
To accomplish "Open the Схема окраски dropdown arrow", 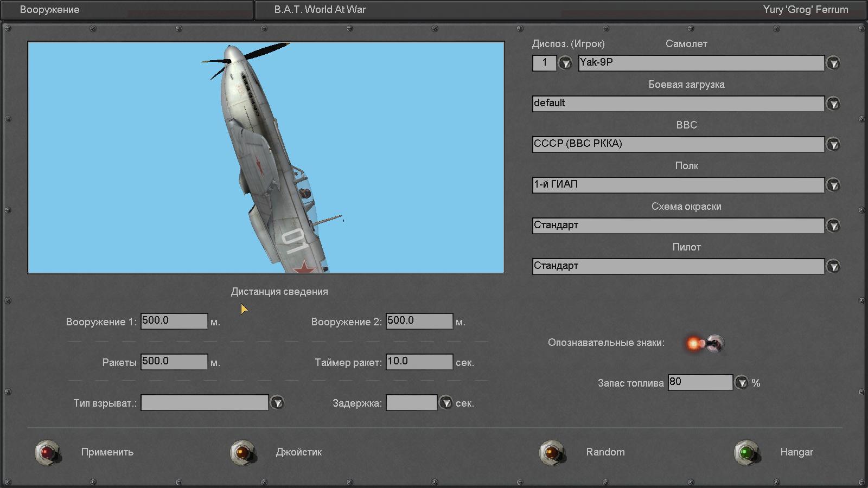I will click(x=833, y=226).
